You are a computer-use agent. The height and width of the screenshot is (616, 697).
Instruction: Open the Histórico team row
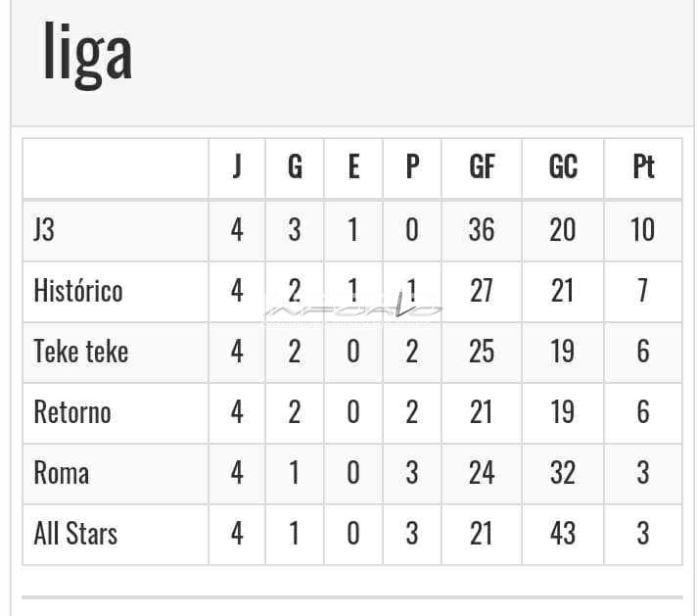click(78, 291)
